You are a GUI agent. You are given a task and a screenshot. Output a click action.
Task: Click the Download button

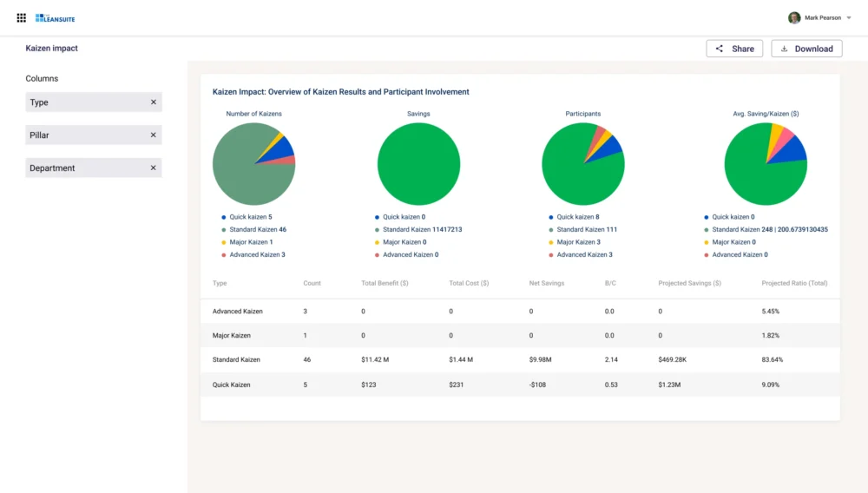tap(806, 49)
